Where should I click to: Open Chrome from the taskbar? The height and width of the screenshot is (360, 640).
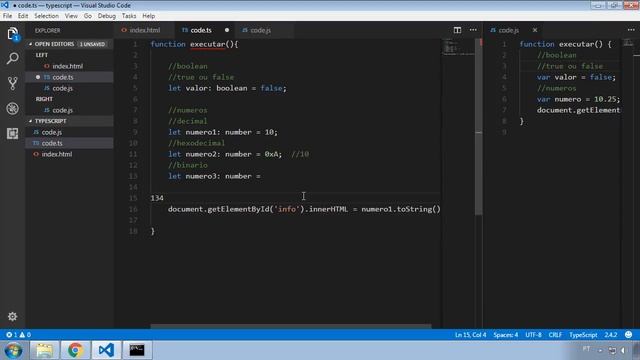tap(75, 350)
